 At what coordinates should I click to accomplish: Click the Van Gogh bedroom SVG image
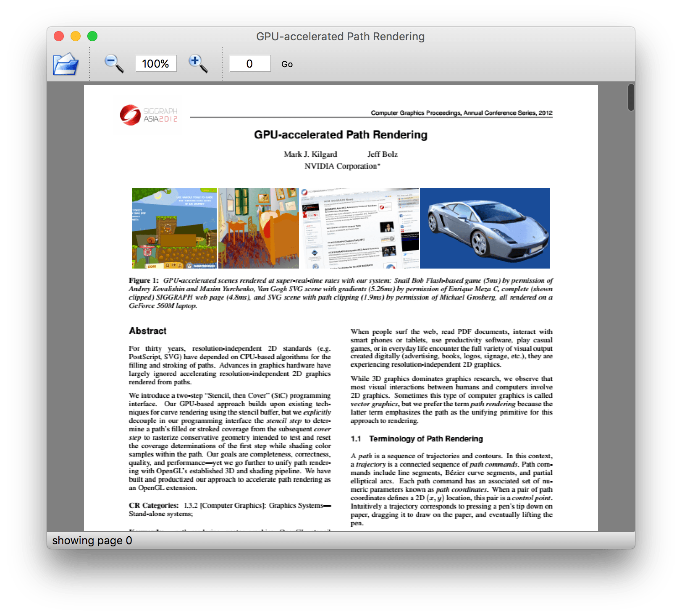257,228
